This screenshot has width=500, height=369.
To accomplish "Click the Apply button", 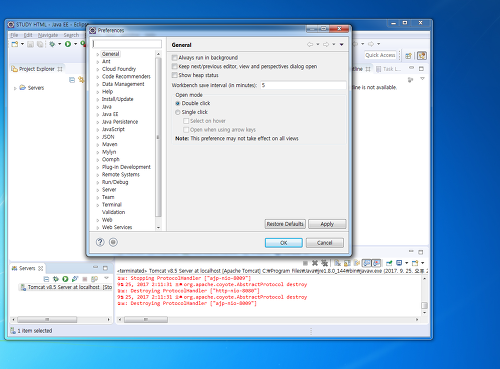I will coord(327,224).
